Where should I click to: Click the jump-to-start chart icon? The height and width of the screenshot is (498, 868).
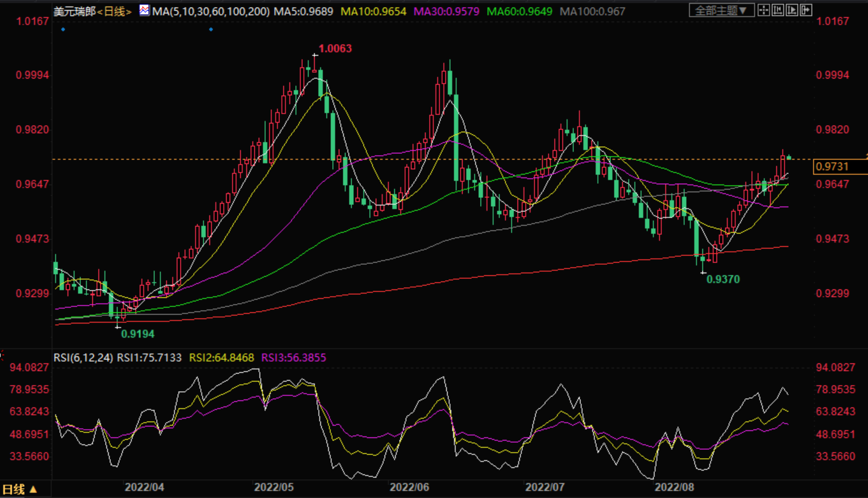(778, 10)
